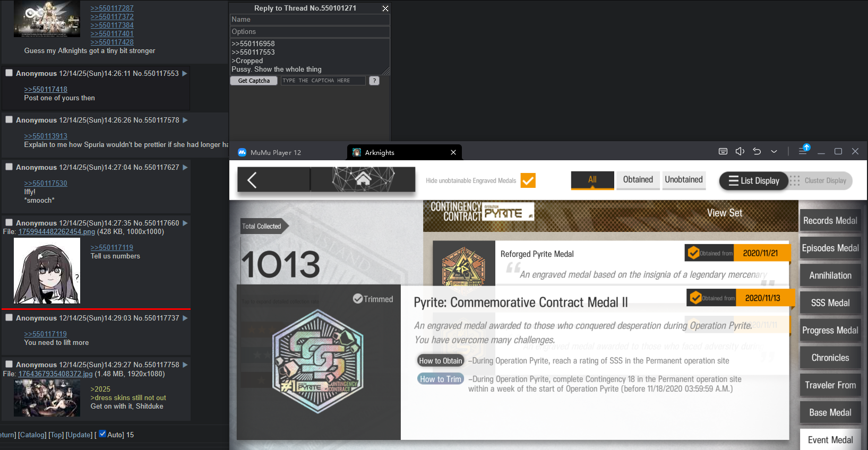Tick the checkbox of post No.550117758
Viewport: 868px width, 450px height.
click(9, 364)
